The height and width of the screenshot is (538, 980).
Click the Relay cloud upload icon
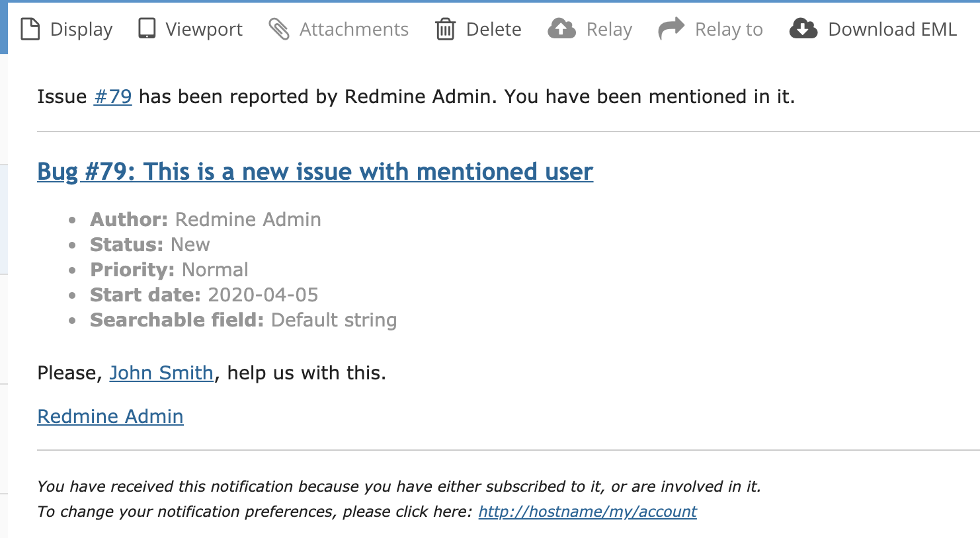[561, 28]
